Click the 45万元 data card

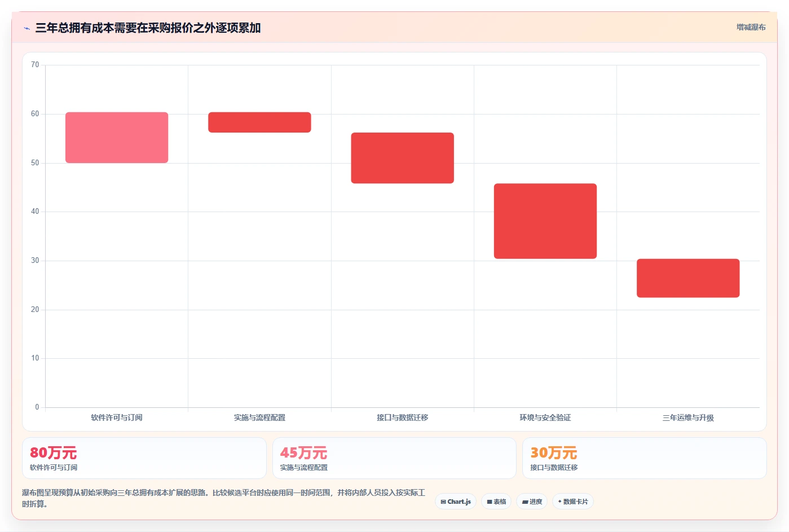394,458
